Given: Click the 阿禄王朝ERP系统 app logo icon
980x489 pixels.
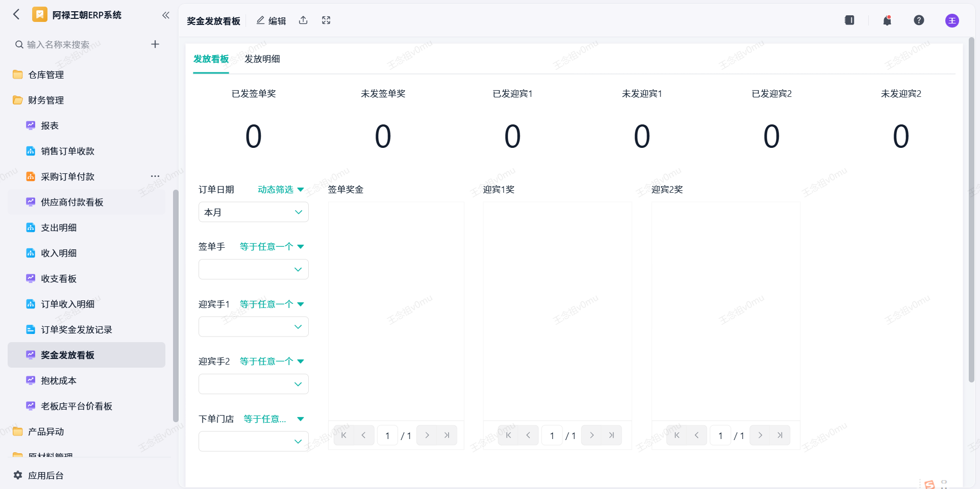Looking at the screenshot, I should tap(39, 14).
